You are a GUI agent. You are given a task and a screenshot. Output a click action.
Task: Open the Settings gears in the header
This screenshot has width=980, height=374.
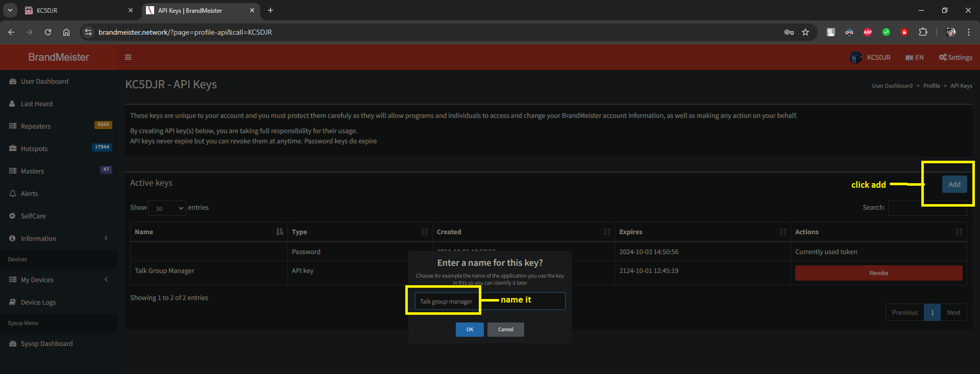(955, 58)
